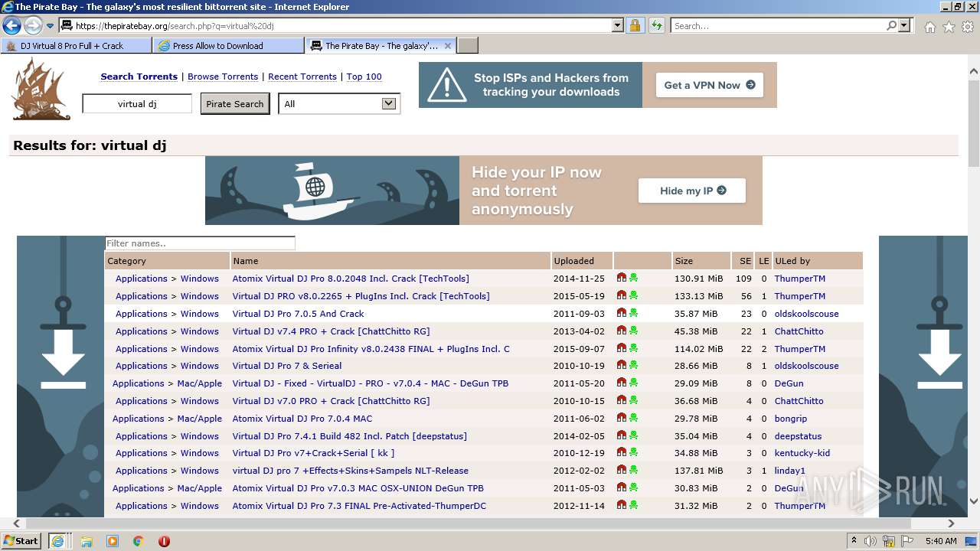Open the IE Home icon
The height and width of the screenshot is (551, 980).
(929, 27)
